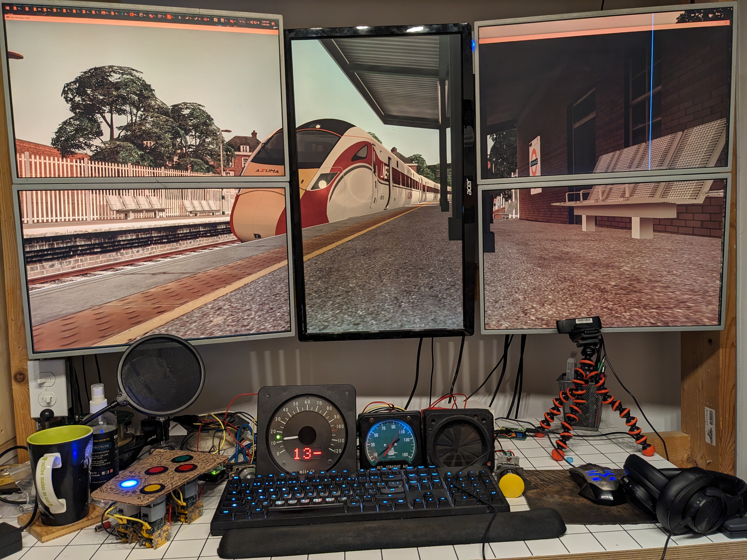Image resolution: width=747 pixels, height=560 pixels.
Task: Minimize the Train Simulator window
Action: (712, 23)
